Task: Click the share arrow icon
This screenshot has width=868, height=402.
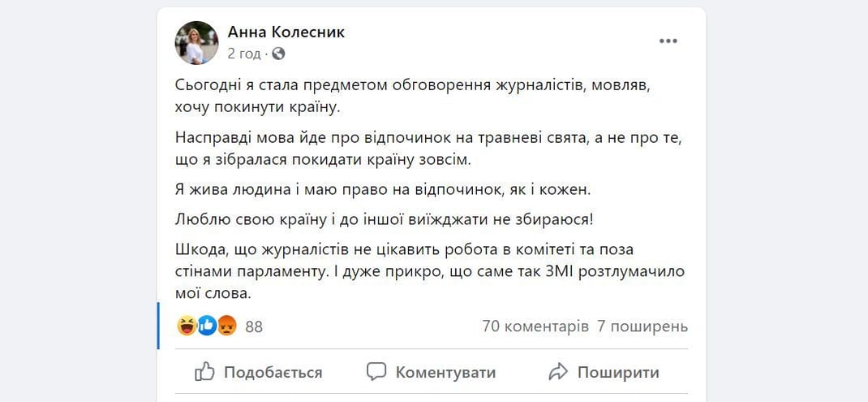Action: 558,372
